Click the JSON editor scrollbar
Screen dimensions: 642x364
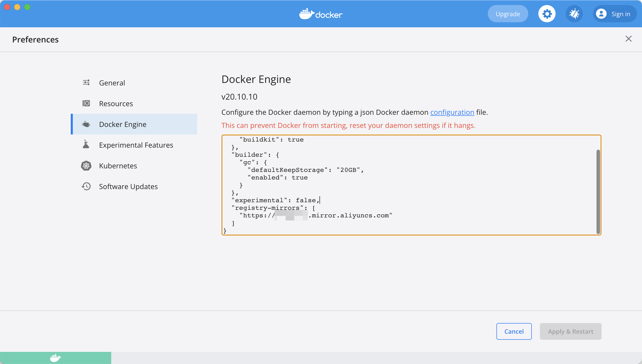coord(598,192)
